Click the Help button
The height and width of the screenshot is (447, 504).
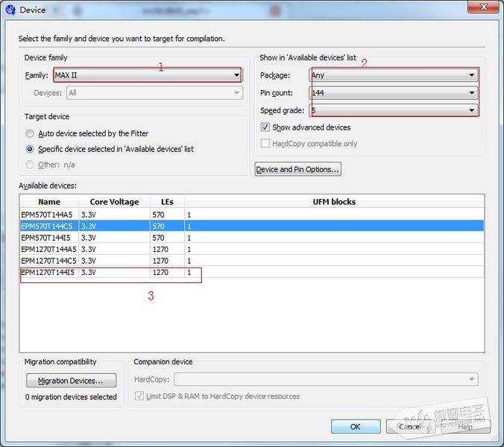[465, 427]
